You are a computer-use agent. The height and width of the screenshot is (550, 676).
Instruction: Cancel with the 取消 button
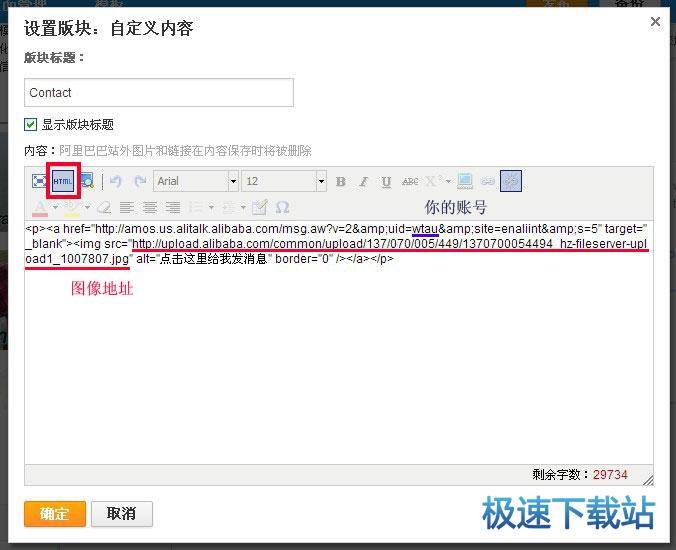(122, 514)
